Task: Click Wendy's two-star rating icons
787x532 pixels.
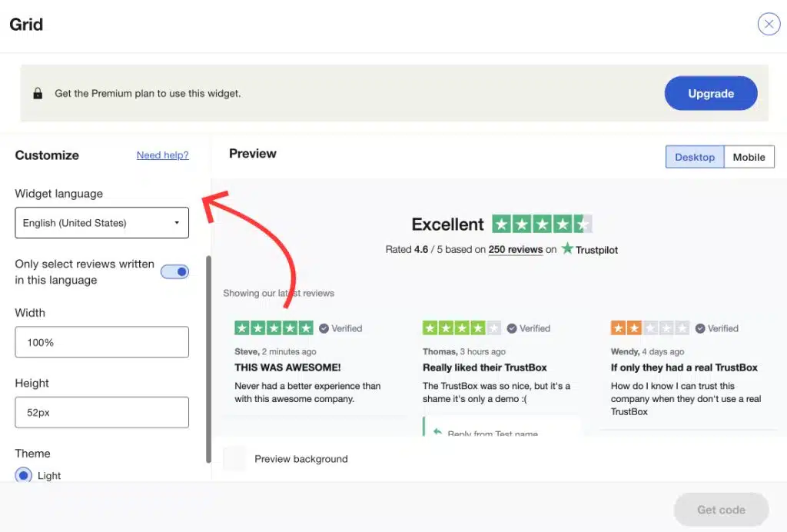Action: pyautogui.click(x=649, y=328)
